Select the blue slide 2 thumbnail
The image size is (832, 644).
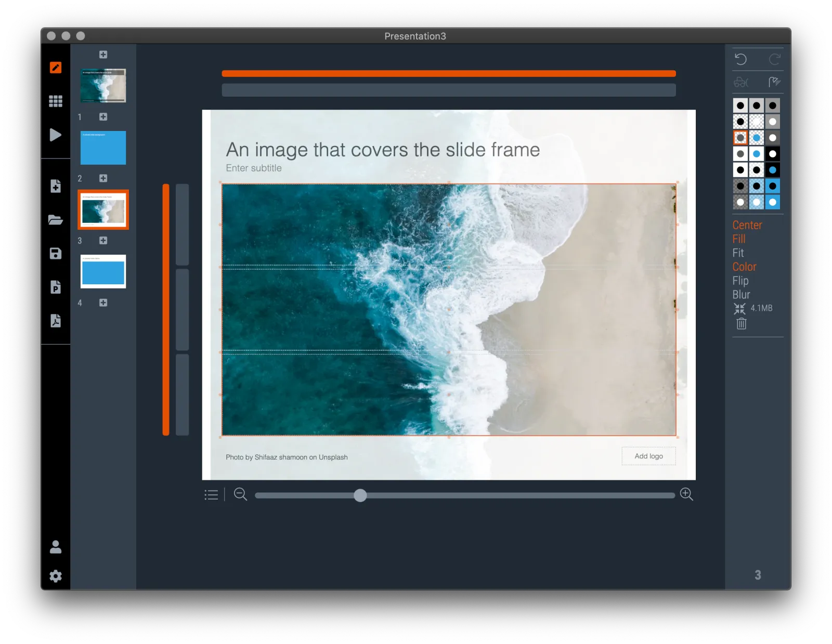click(103, 148)
